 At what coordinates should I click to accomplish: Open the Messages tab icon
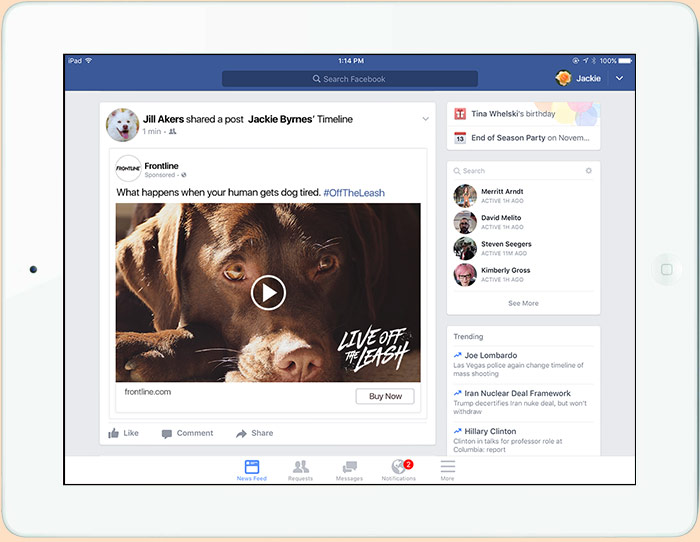349,467
